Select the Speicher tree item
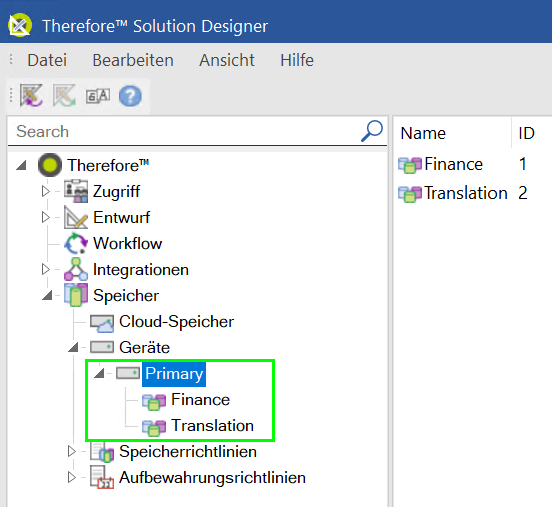 [x=126, y=296]
